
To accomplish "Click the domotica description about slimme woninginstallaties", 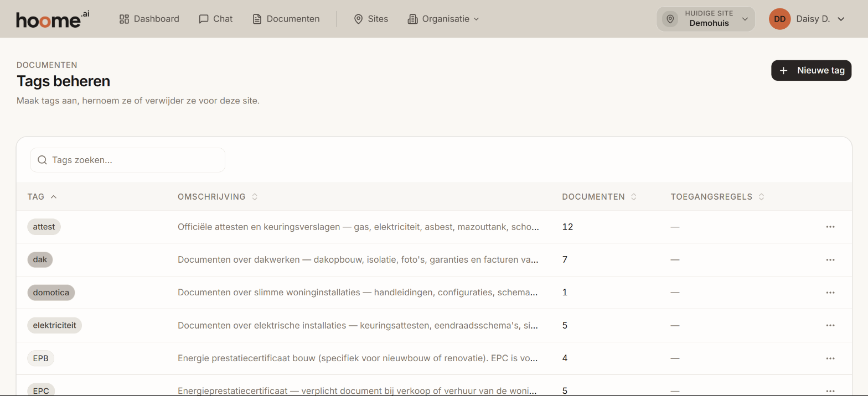I will [358, 292].
